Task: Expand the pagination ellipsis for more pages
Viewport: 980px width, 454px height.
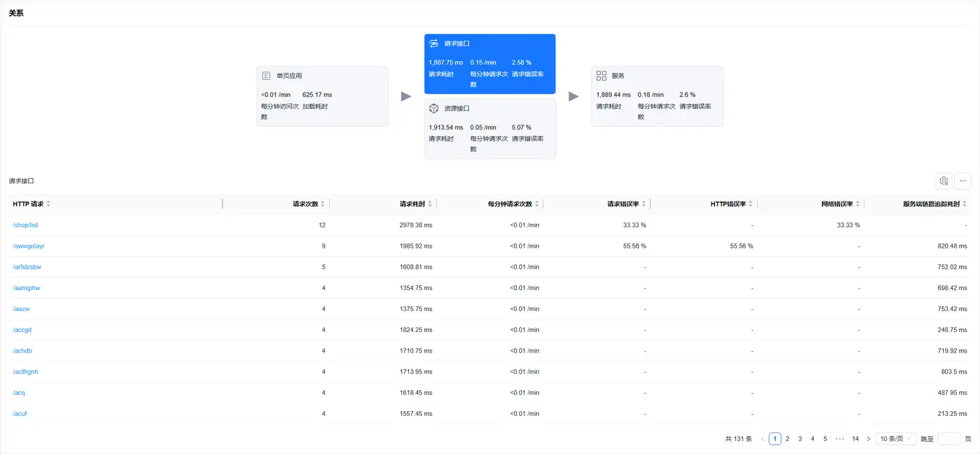Action: (x=839, y=439)
